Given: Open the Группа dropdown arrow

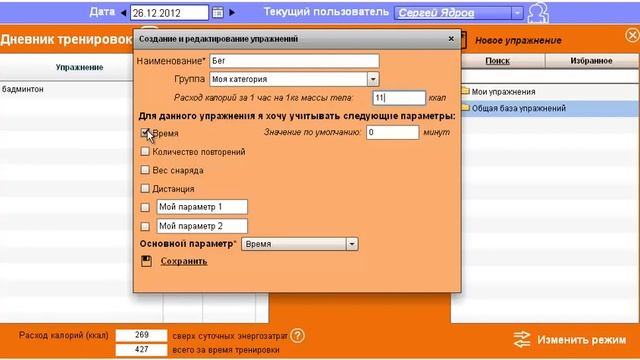Looking at the screenshot, I should [373, 79].
